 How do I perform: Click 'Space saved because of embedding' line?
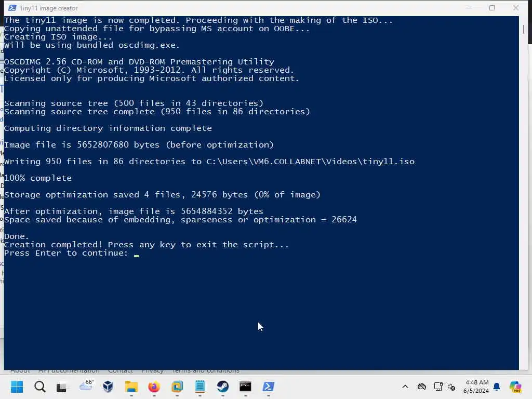(x=180, y=220)
